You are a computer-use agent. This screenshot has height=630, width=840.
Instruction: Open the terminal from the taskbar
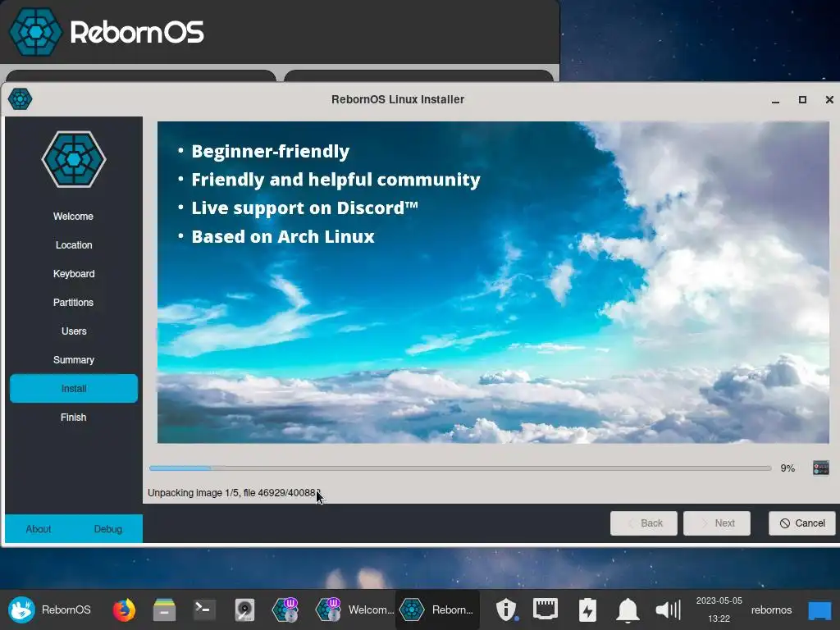204,609
